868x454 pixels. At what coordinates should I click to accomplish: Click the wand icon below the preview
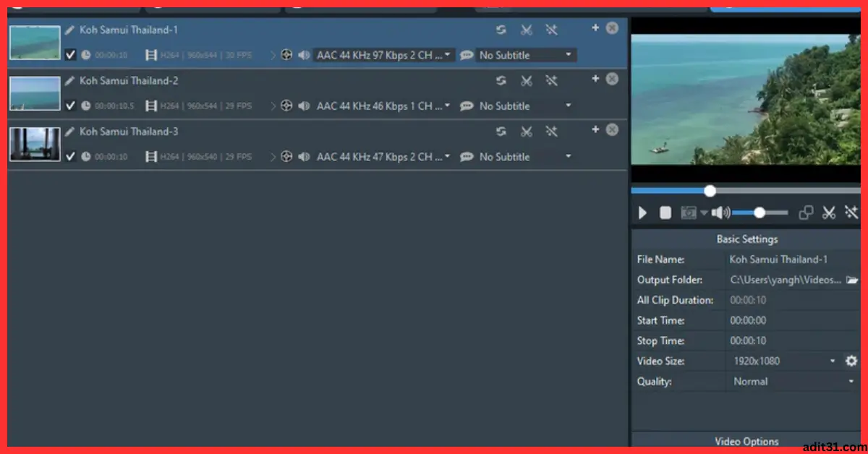click(x=851, y=213)
